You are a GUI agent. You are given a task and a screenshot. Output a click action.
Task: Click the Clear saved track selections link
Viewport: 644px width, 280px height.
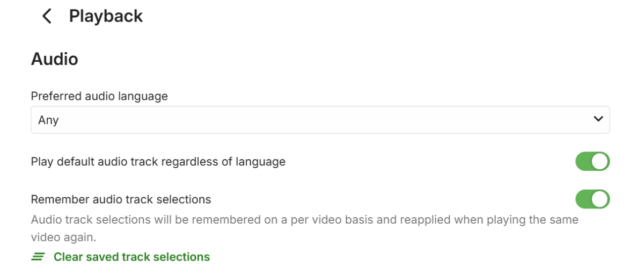tap(131, 257)
